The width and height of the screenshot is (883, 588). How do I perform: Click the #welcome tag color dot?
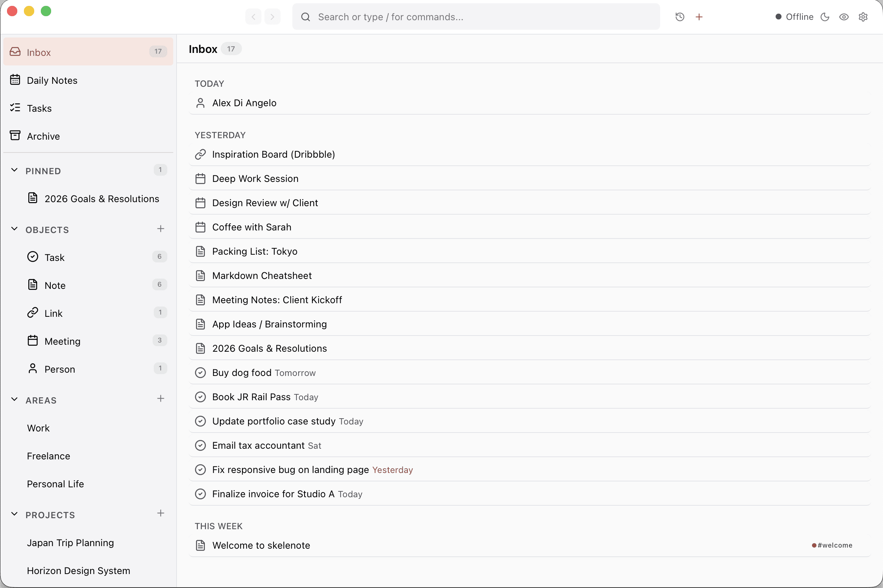pyautogui.click(x=814, y=545)
